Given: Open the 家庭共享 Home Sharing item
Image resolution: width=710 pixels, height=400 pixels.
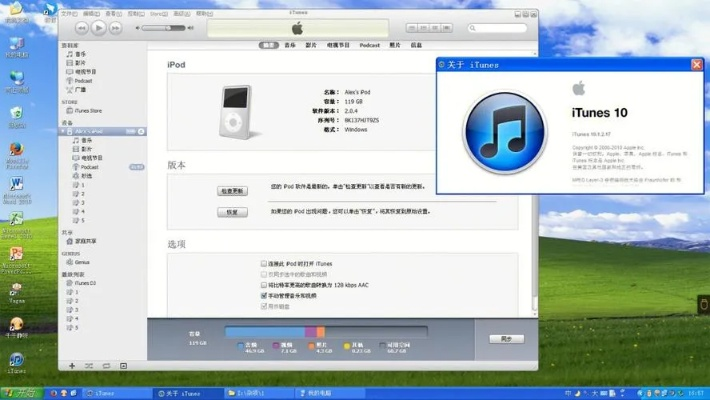Looking at the screenshot, I should (x=88, y=241).
